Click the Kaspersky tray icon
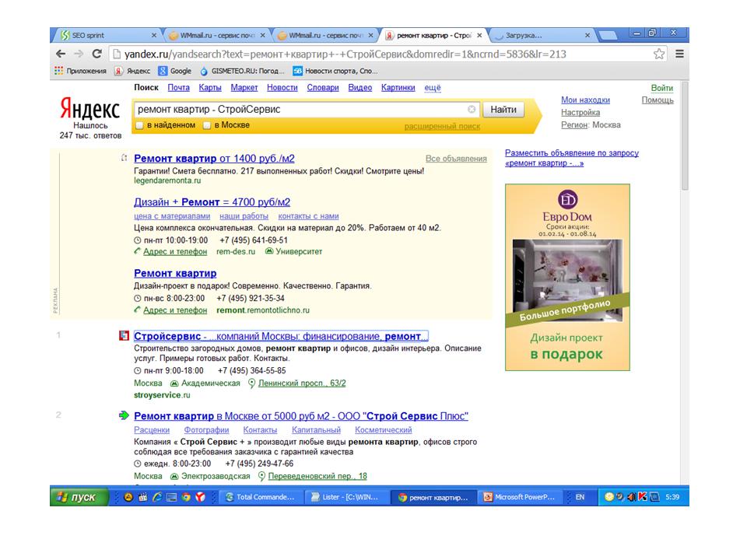The image size is (747, 560). tap(642, 497)
